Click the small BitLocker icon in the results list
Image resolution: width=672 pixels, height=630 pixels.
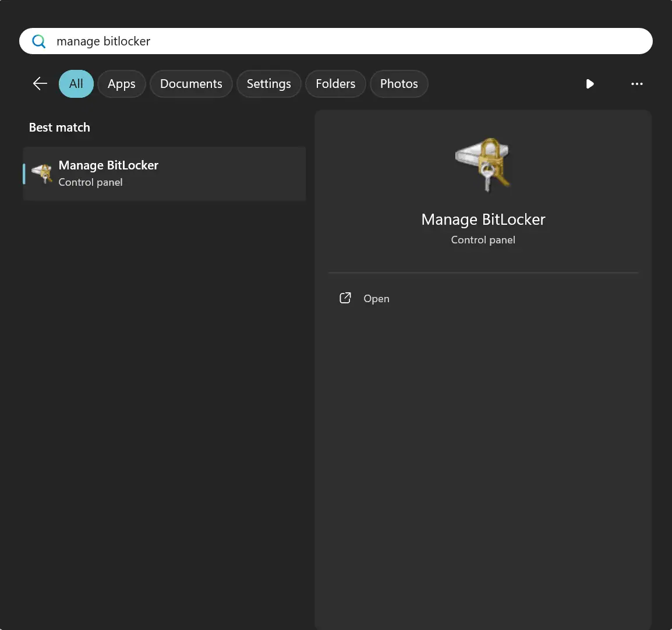coord(42,174)
